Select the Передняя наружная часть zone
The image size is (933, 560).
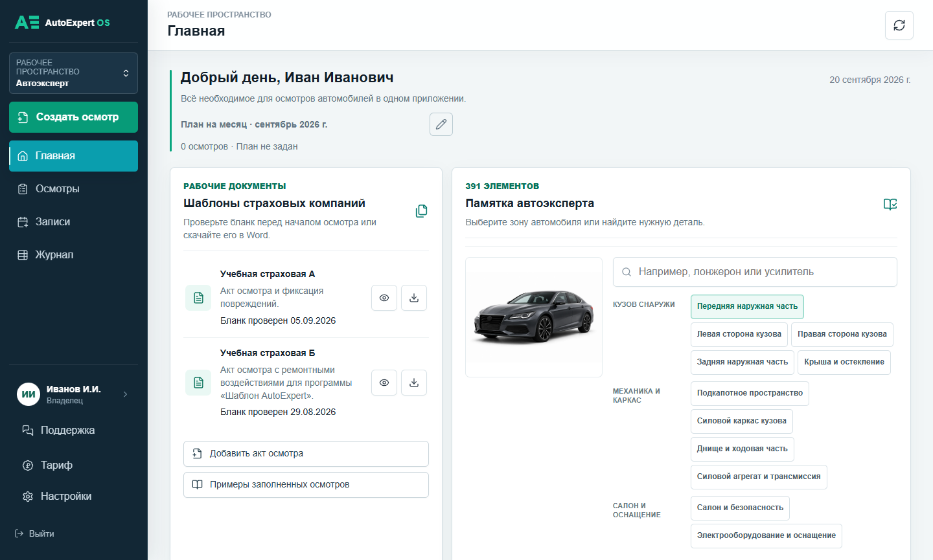point(747,307)
